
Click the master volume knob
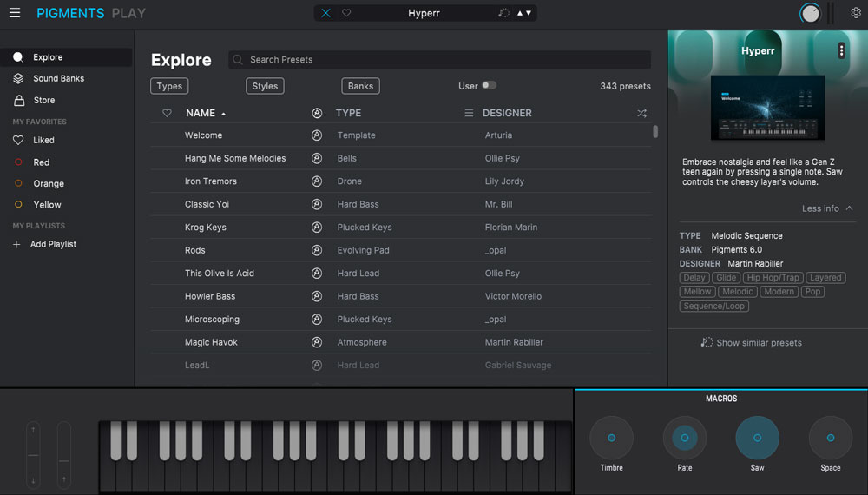tap(811, 13)
